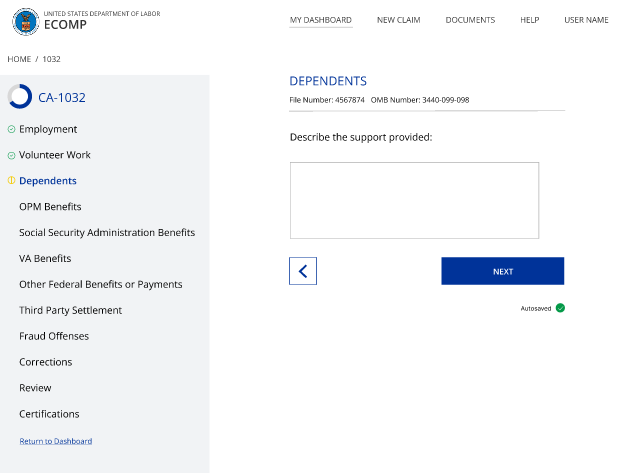Click the Autosaved status label
Screen dimensions: 624x473
(536, 308)
